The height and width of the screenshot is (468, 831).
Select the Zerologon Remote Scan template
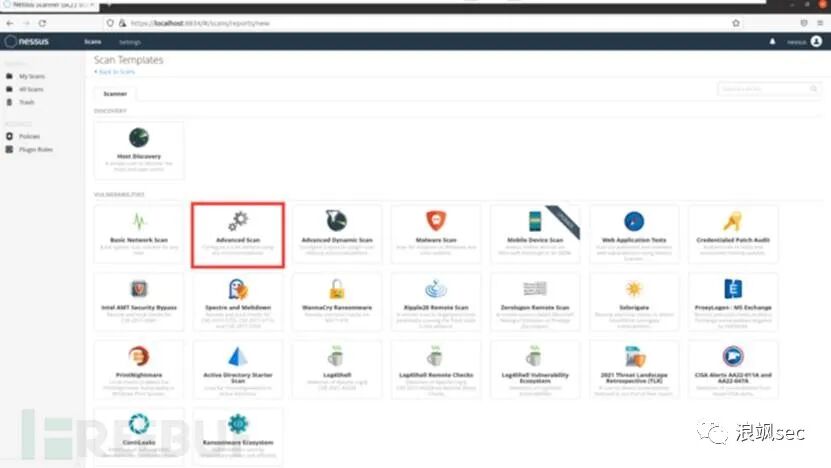(x=535, y=302)
